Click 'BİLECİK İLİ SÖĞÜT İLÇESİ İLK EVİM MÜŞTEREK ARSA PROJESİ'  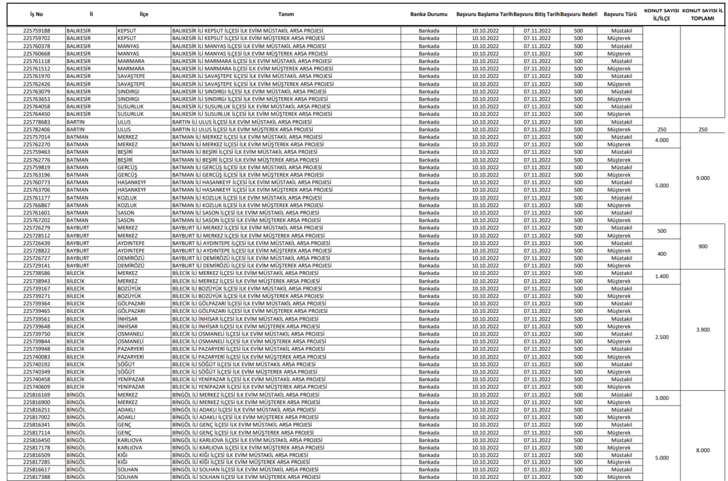[244, 372]
